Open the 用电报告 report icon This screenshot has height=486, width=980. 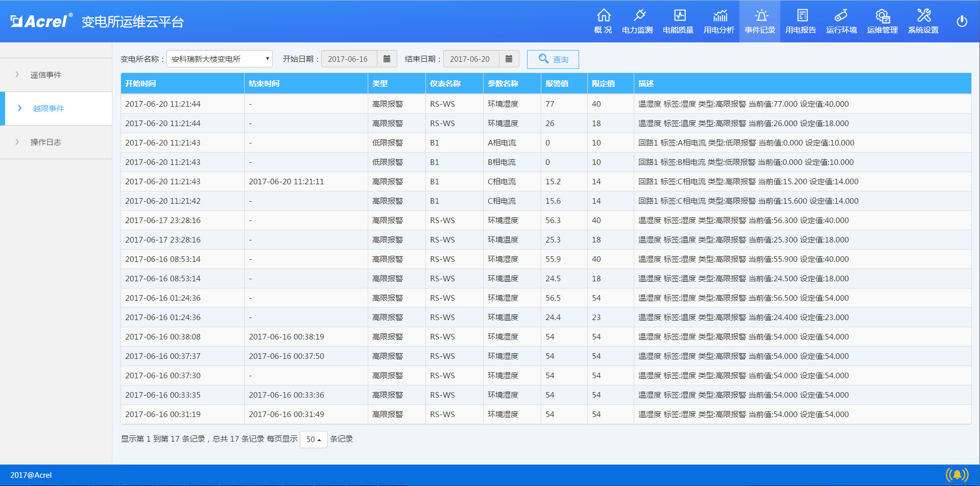pyautogui.click(x=800, y=20)
